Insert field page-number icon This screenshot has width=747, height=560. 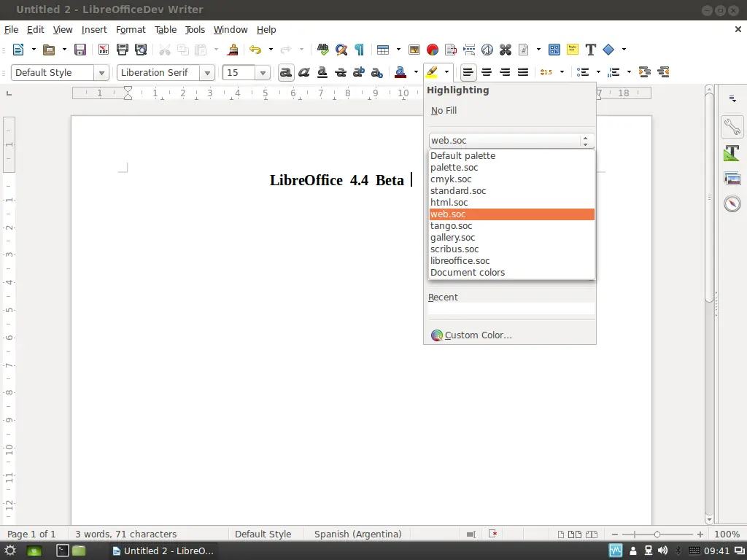[x=524, y=50]
